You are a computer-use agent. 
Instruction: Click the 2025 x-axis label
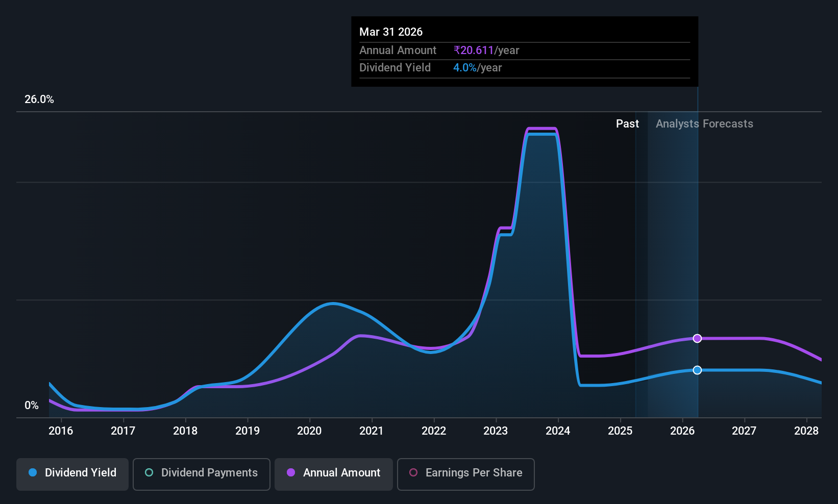coord(620,431)
